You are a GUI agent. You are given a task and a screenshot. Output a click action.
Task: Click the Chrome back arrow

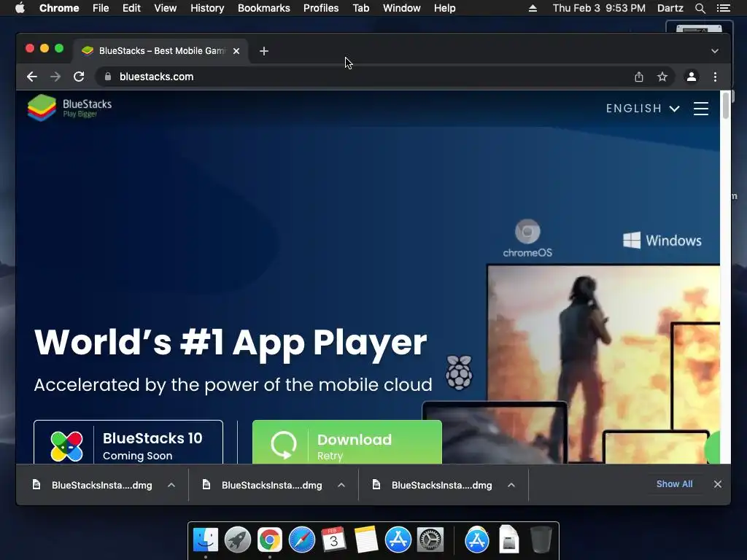point(32,77)
